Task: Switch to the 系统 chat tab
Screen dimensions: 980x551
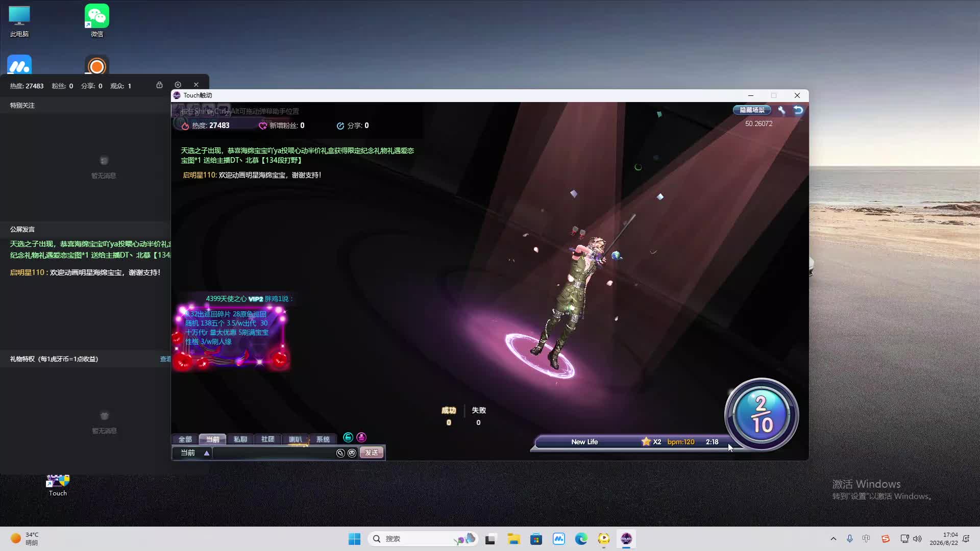Action: (323, 439)
